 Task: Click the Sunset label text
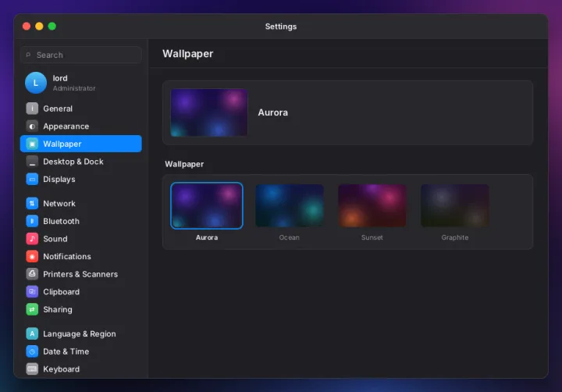coord(372,237)
